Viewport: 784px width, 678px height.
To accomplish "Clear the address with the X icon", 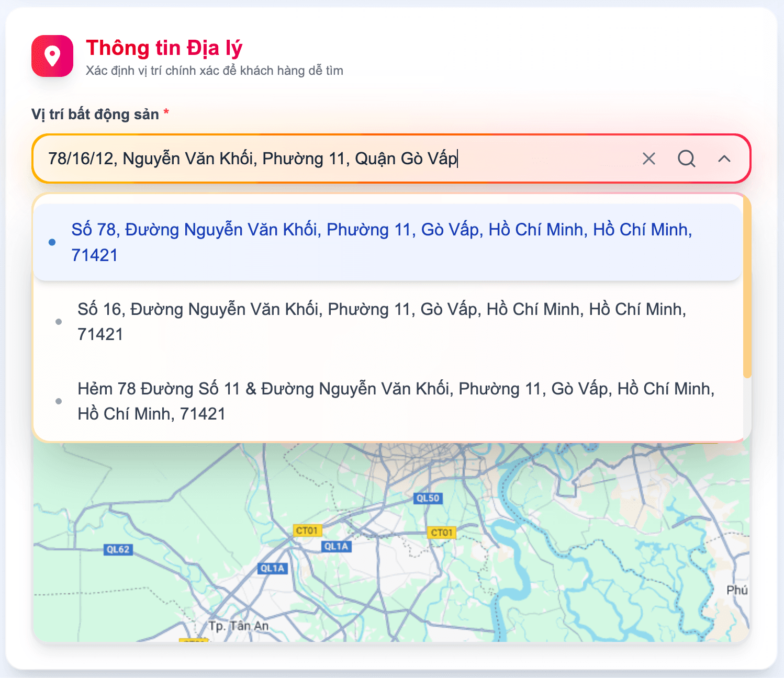I will coord(648,159).
